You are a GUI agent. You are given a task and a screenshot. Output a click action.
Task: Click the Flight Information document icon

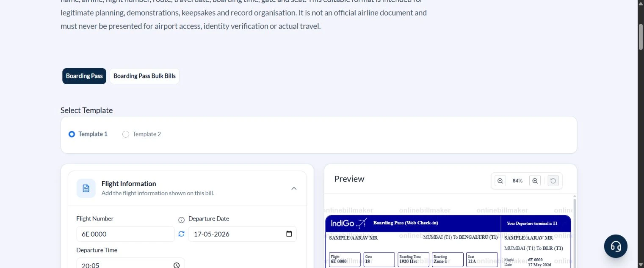pyautogui.click(x=86, y=188)
